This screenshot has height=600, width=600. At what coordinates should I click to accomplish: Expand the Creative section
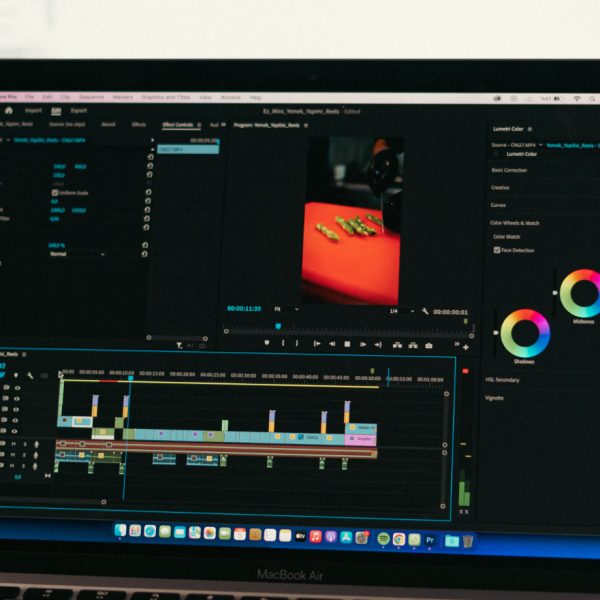500,188
